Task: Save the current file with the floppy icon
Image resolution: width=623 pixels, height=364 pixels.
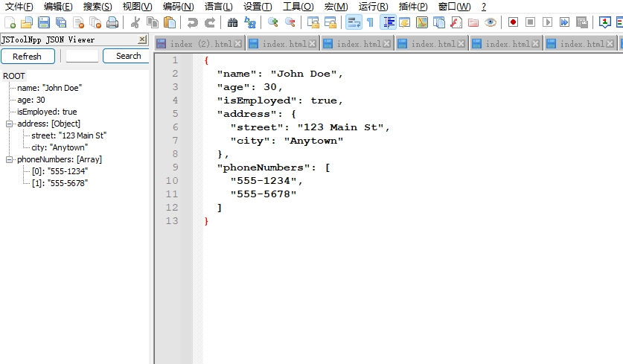Action: (44, 22)
